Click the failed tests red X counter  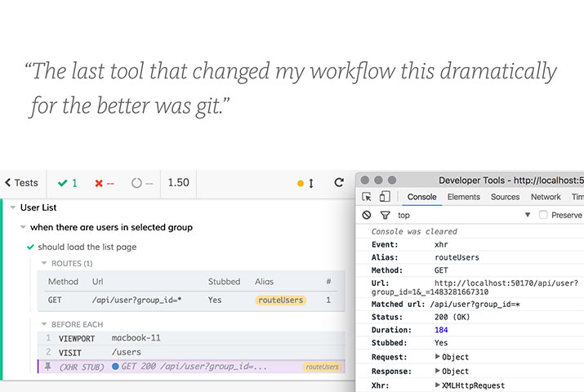coord(105,183)
